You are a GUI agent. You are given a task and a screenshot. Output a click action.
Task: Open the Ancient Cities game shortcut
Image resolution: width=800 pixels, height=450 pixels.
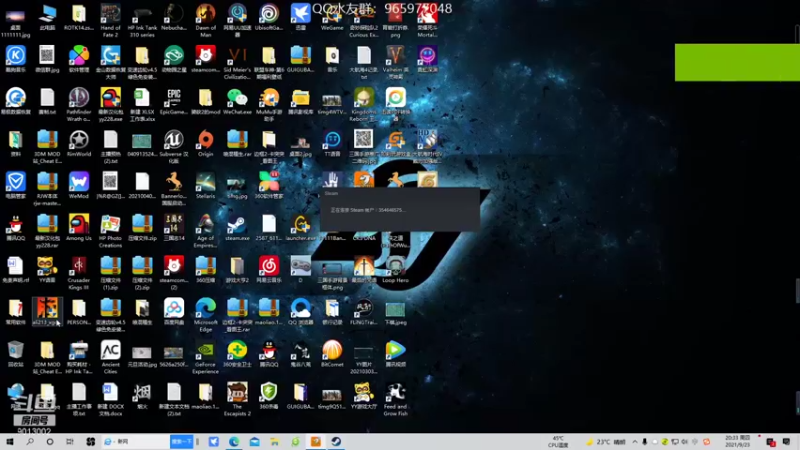[110, 357]
